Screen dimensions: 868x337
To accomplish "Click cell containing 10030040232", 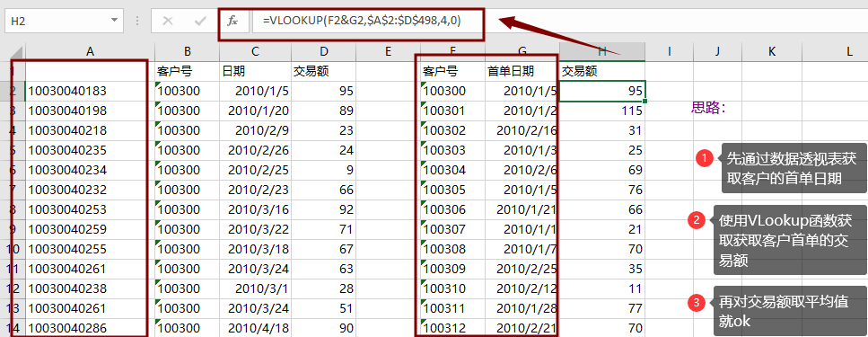I will 90,191.
